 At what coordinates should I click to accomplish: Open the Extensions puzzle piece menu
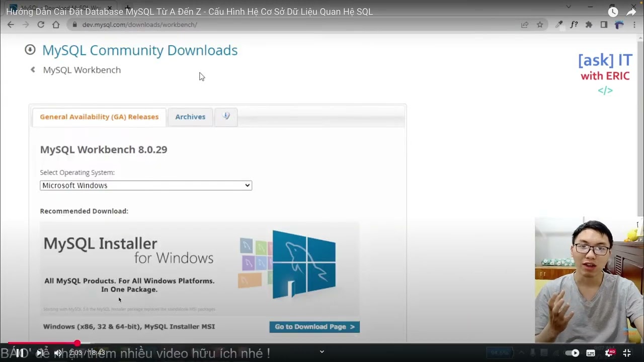click(589, 24)
